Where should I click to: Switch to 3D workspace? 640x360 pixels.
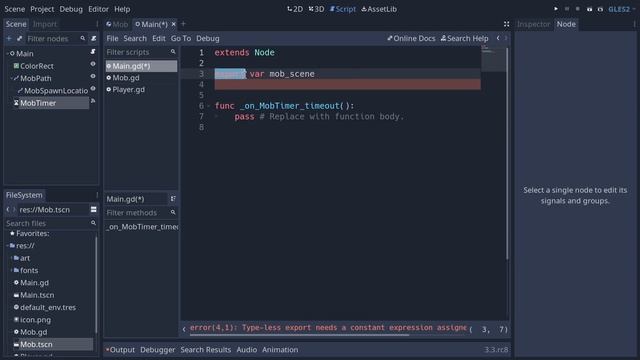pyautogui.click(x=316, y=9)
